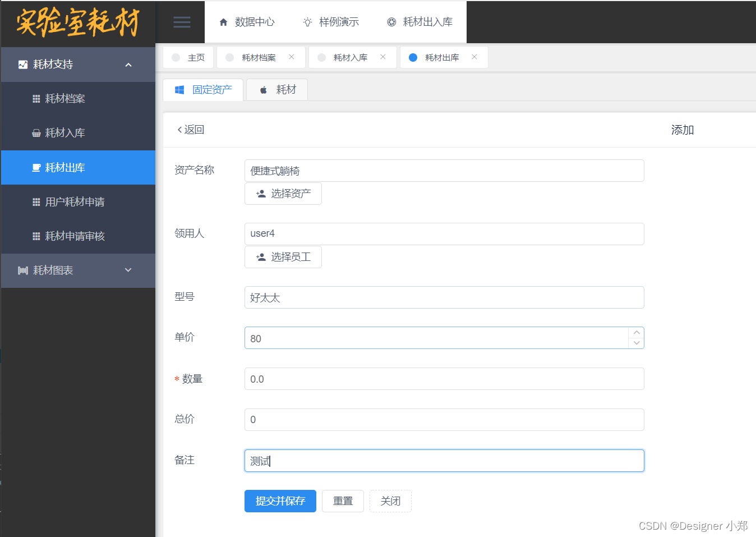This screenshot has height=537, width=756.
Task: Click the 关闭 button
Action: tap(390, 501)
